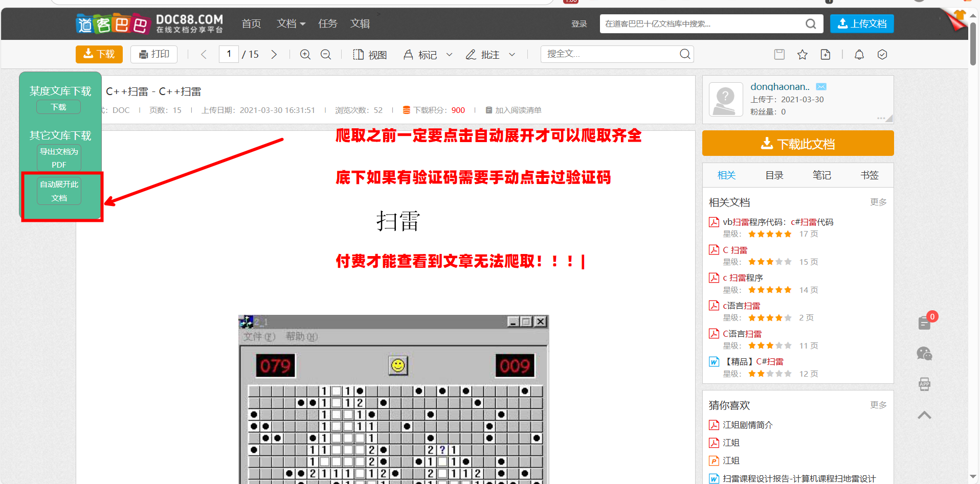Click the zoom in magnifier icon
This screenshot has width=980, height=484.
point(305,54)
